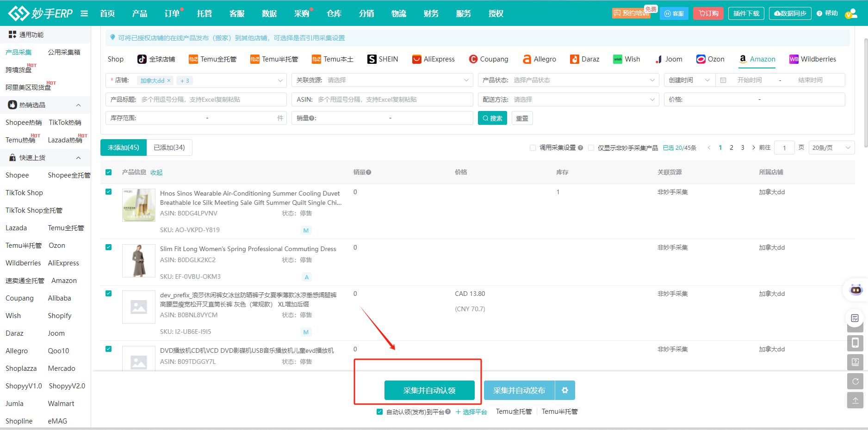The height and width of the screenshot is (430, 868).
Task: Click the 产品标题 input field
Action: (211, 99)
